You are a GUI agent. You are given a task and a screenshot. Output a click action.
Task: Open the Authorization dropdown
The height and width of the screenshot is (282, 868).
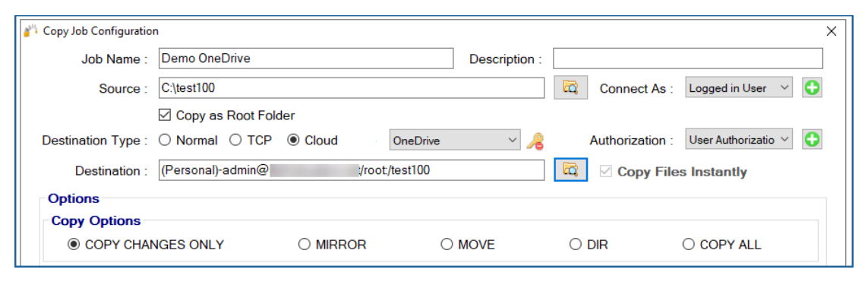(x=739, y=140)
